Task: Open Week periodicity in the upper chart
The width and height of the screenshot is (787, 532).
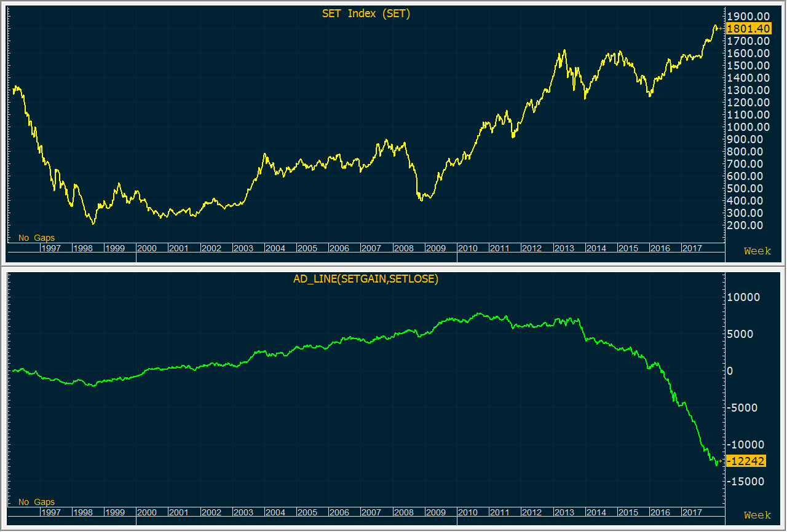Action: click(x=757, y=251)
